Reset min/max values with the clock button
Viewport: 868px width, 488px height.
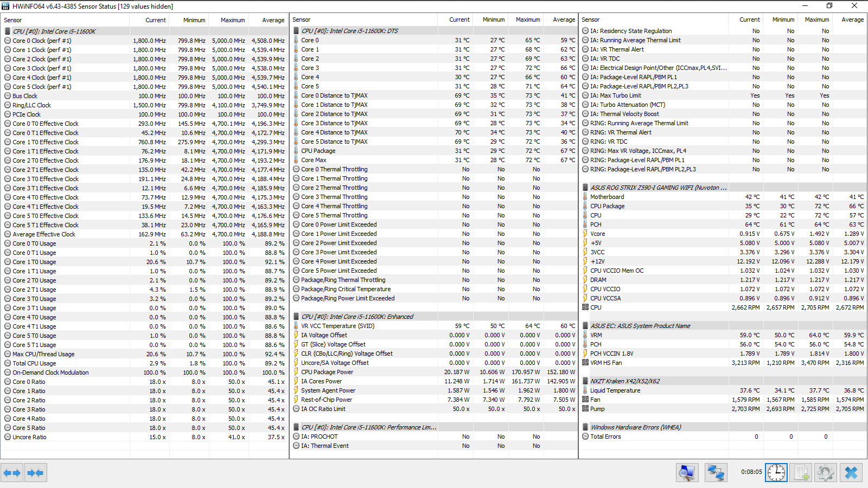[x=776, y=473]
